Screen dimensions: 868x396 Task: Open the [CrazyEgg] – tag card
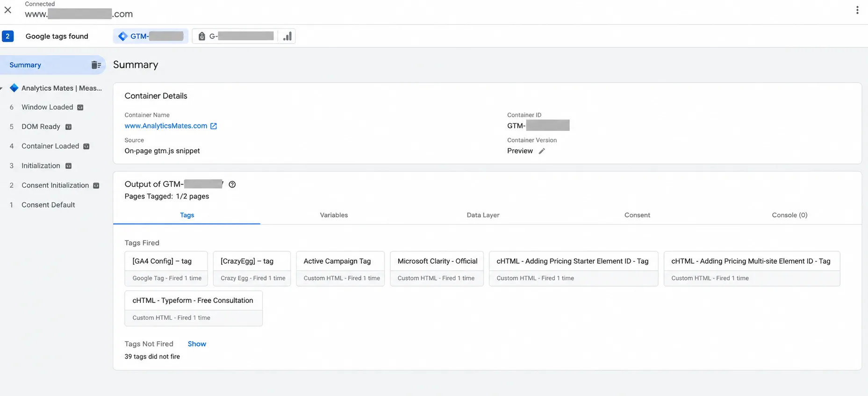click(252, 269)
